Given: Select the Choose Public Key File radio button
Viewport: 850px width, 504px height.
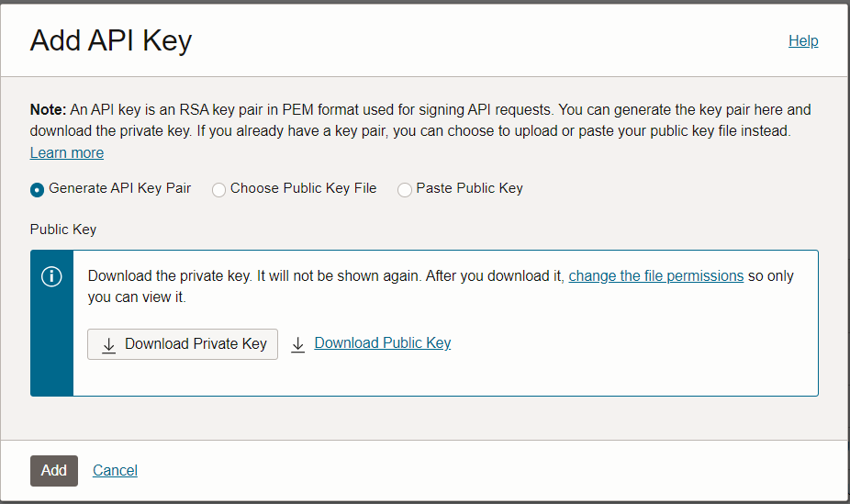Looking at the screenshot, I should pyautogui.click(x=218, y=190).
